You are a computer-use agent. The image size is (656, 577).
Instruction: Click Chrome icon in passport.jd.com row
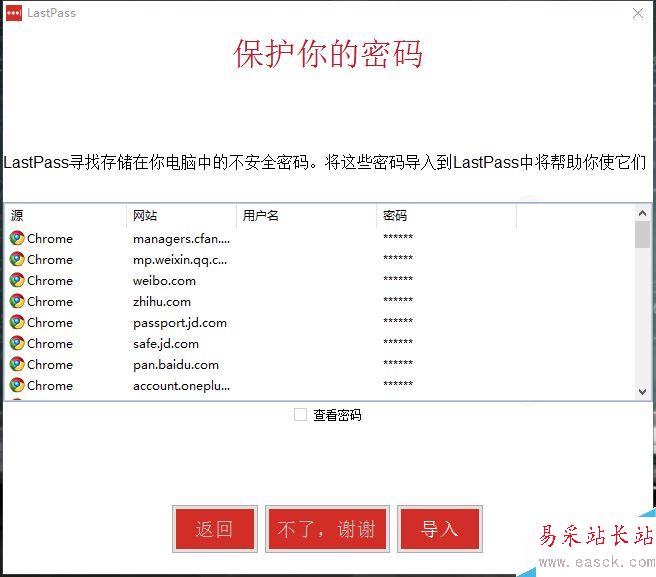pos(17,322)
